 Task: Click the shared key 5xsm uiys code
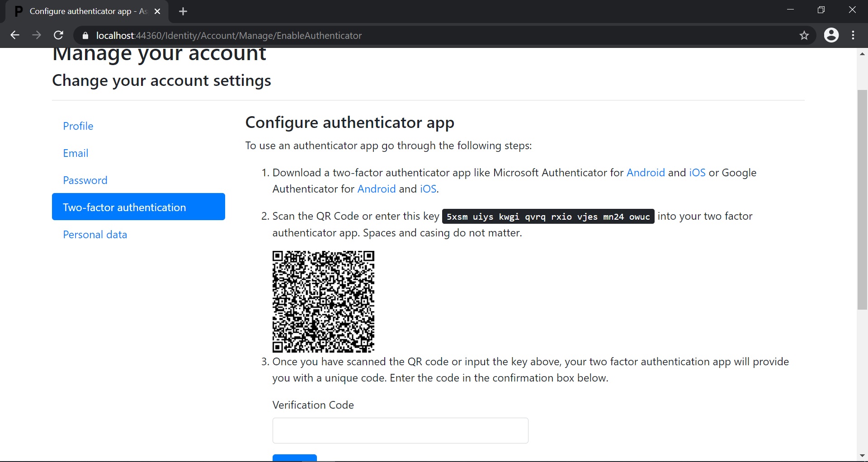548,217
